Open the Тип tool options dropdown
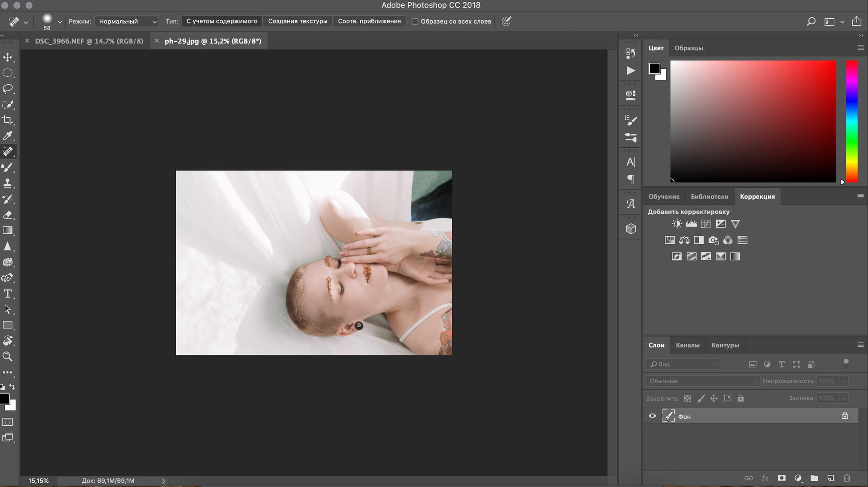This screenshot has height=487, width=868. 222,21
